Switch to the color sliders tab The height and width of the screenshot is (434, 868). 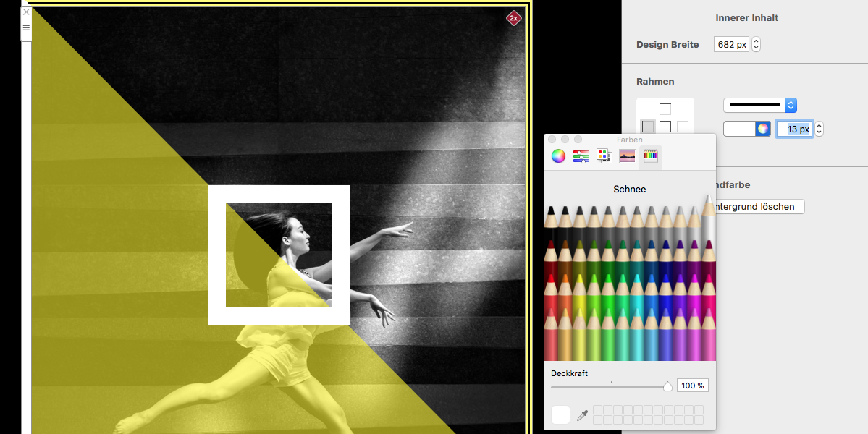(x=581, y=156)
